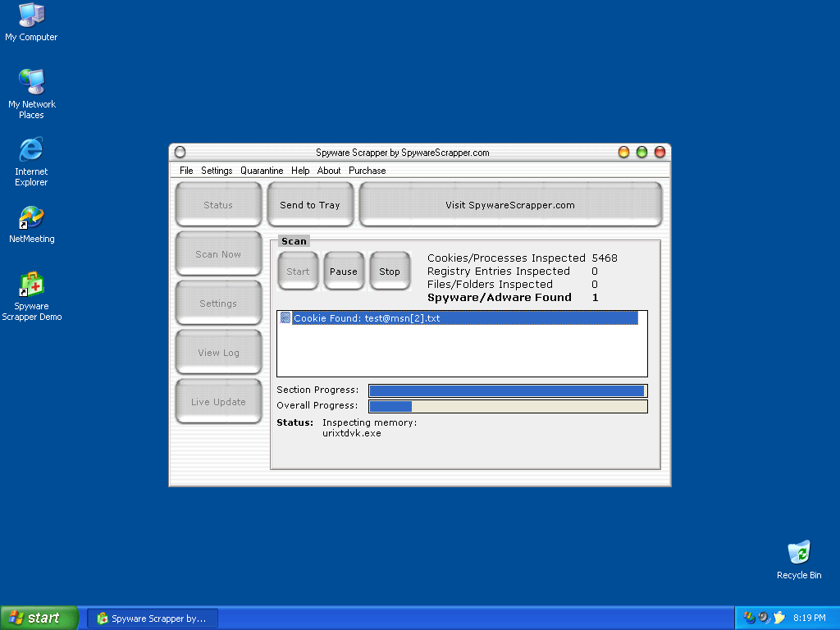
Task: Select Spyware Scrapper Demo desktop shortcut
Action: point(31,285)
